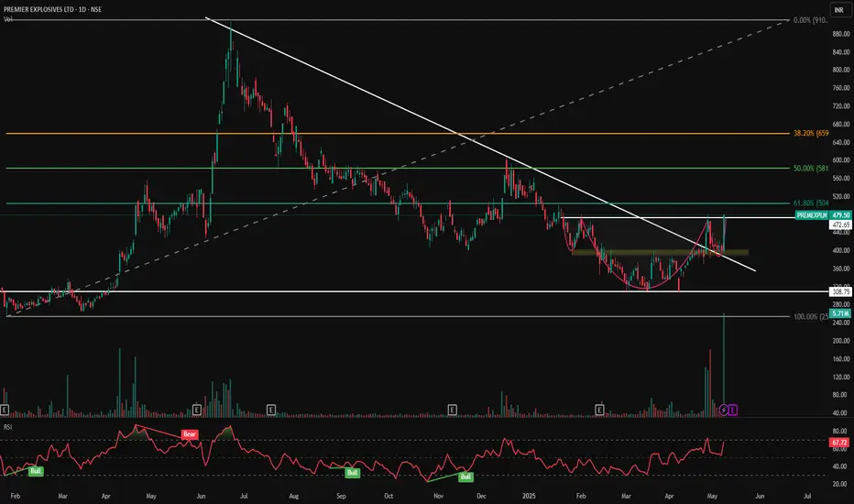Select the 0.00% Fibonacci level label

tap(811, 20)
